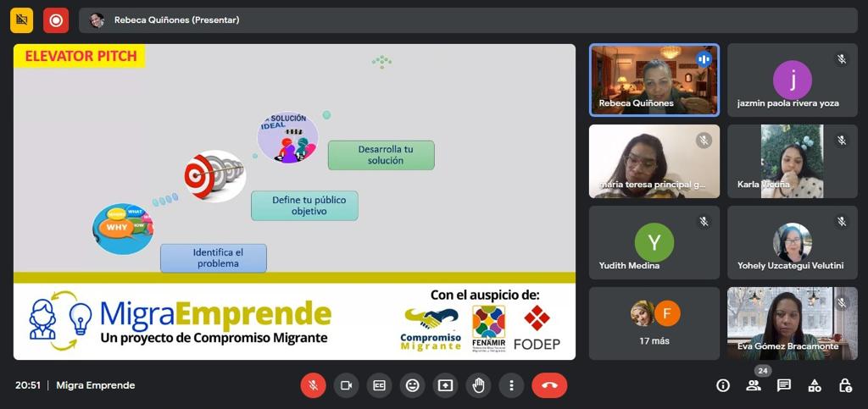Click muted mic icon on Eva Gómez's tile
The height and width of the screenshot is (409, 868).
(842, 303)
